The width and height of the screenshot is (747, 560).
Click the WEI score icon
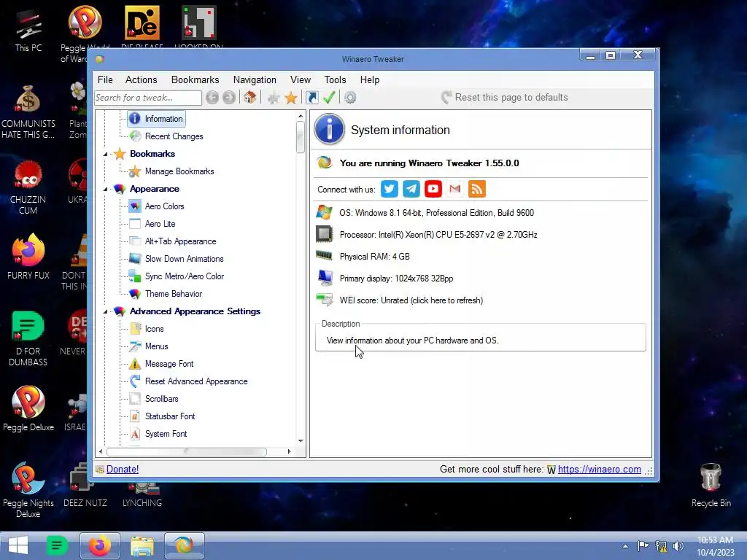(325, 300)
